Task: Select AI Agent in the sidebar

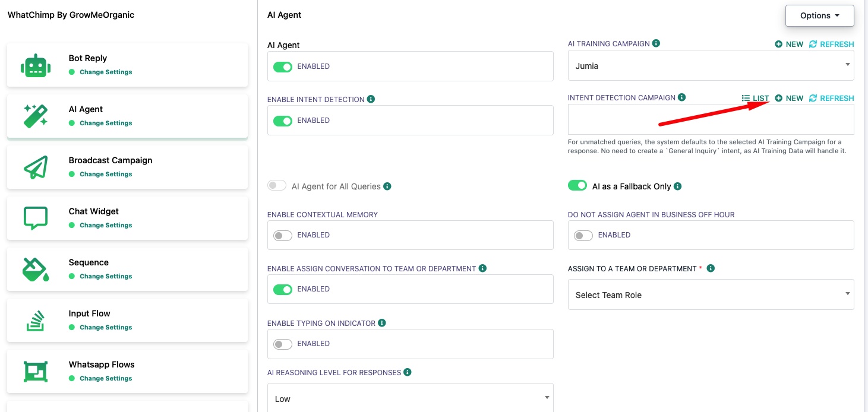Action: click(127, 116)
